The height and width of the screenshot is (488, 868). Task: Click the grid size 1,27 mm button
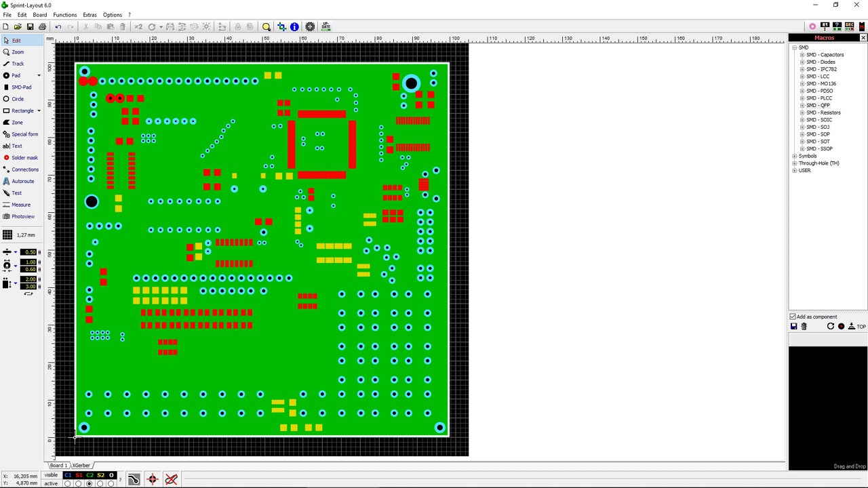point(20,235)
